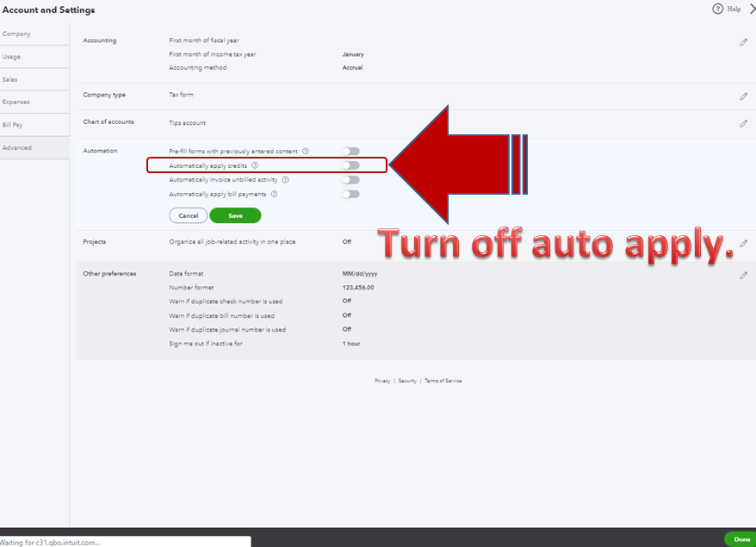The width and height of the screenshot is (756, 547).
Task: Click the Projects Off status value
Action: click(x=347, y=242)
